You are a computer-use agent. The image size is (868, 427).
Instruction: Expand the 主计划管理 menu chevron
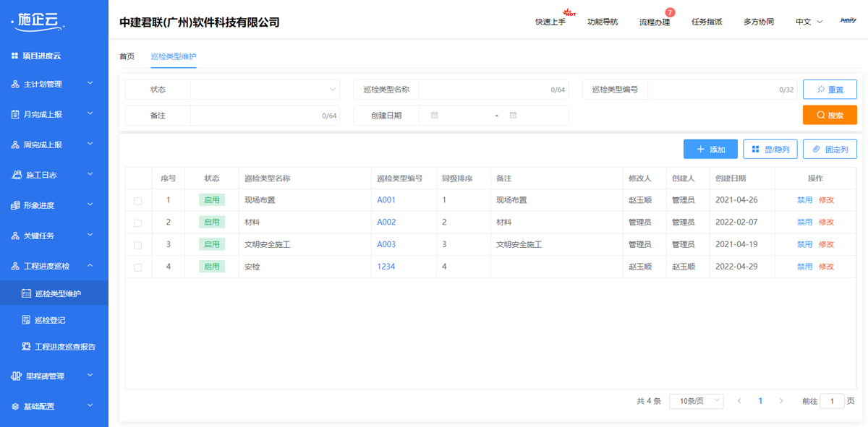click(90, 84)
